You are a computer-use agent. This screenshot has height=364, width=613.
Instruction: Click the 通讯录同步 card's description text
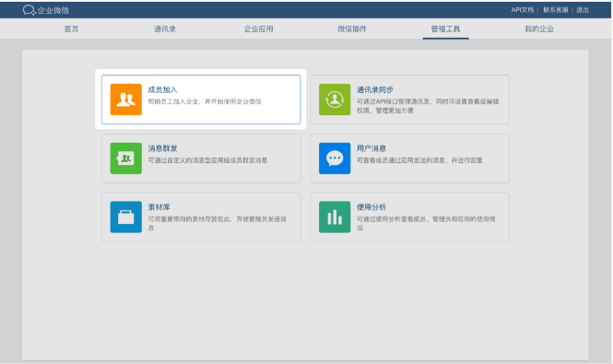pyautogui.click(x=428, y=106)
